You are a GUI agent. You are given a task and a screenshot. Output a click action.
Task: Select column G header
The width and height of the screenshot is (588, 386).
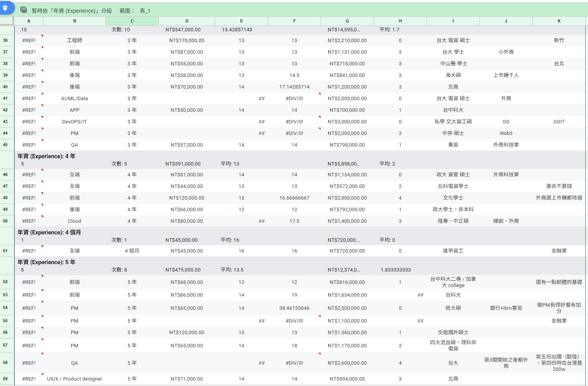(347, 21)
